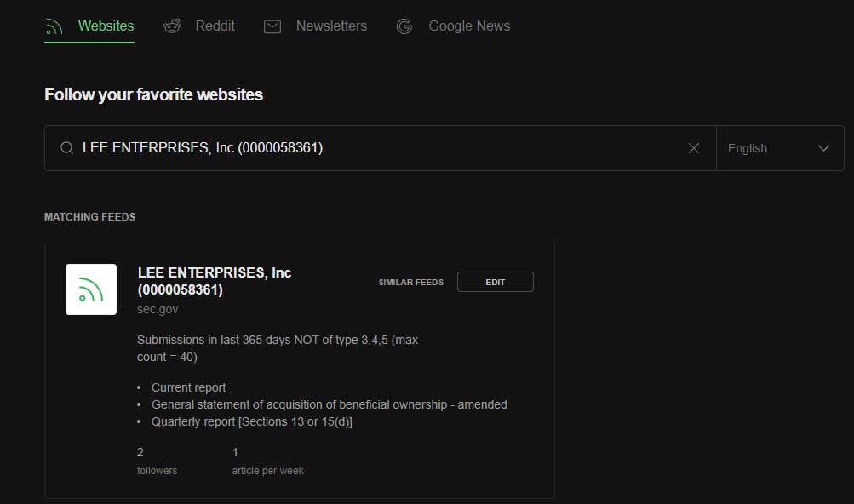Click the search magnifier icon
854x504 pixels.
pos(67,147)
